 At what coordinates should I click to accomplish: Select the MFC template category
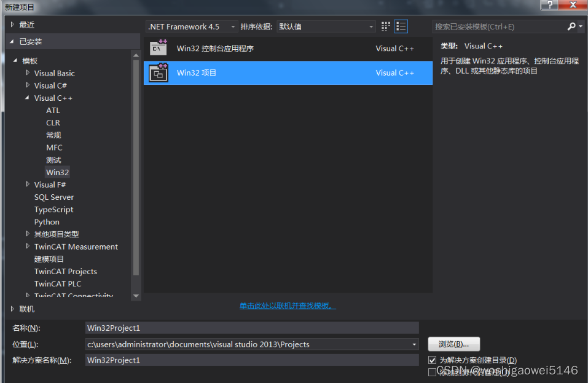54,148
